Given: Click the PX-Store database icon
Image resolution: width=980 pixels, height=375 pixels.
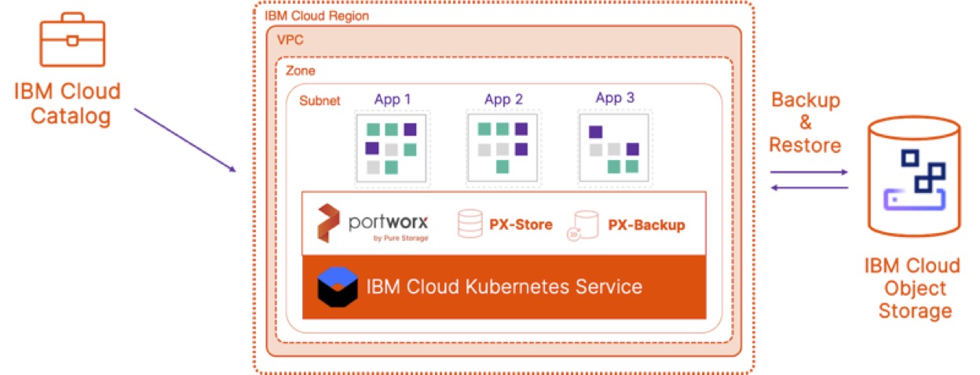Looking at the screenshot, I should pyautogui.click(x=470, y=224).
